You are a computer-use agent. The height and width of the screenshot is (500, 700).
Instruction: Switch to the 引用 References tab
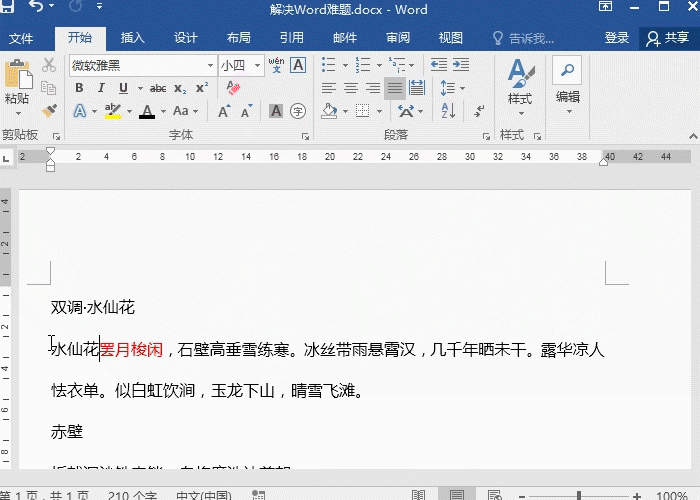click(x=292, y=38)
